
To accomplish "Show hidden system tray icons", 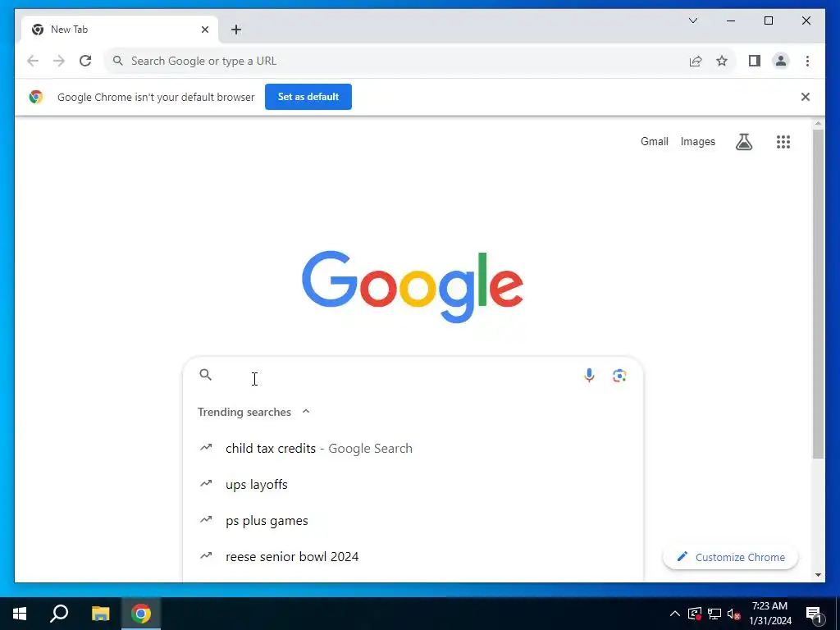I will 675,614.
